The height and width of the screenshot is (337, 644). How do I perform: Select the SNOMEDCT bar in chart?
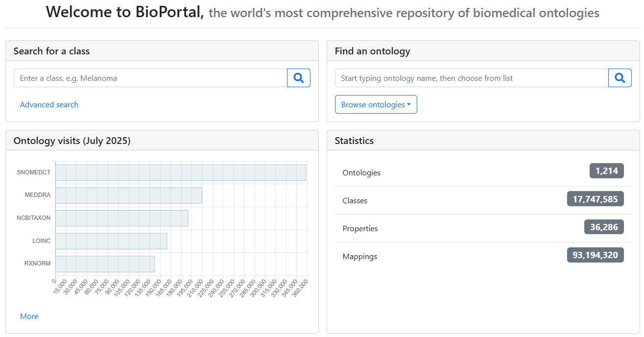180,172
